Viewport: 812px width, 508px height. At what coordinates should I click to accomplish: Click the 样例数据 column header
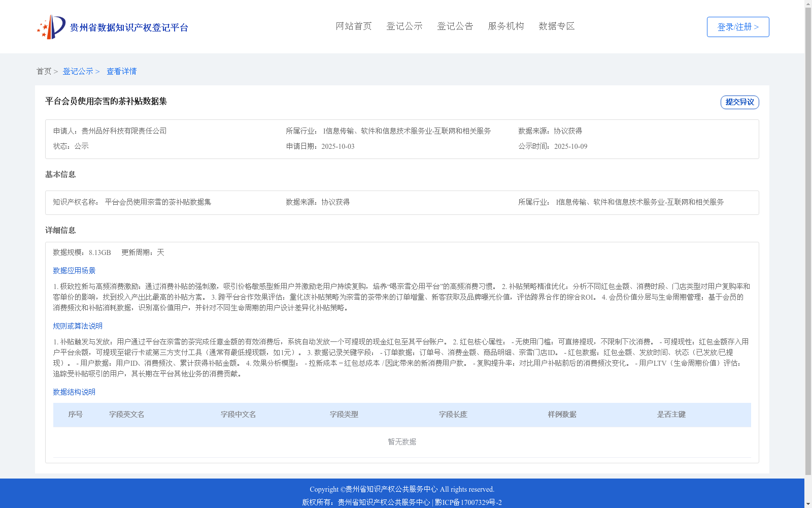click(x=562, y=415)
